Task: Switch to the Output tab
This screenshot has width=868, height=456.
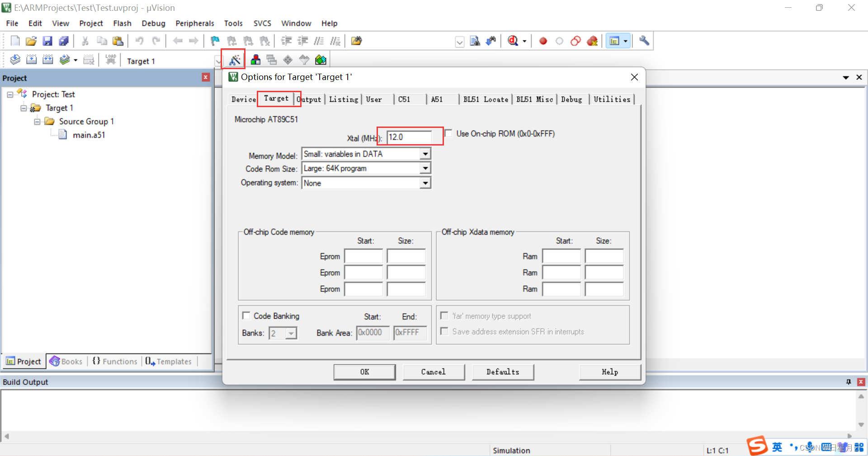Action: click(x=310, y=99)
